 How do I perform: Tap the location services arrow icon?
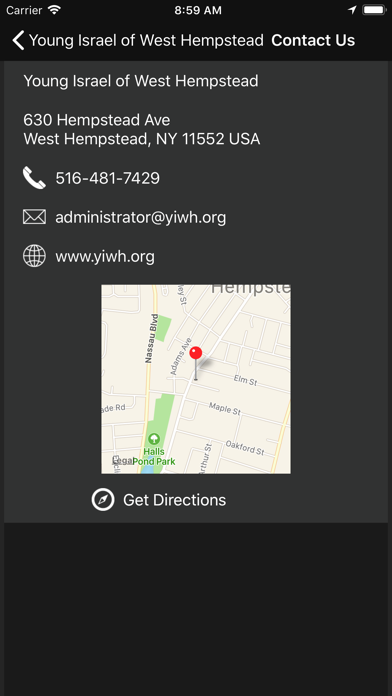pos(352,10)
